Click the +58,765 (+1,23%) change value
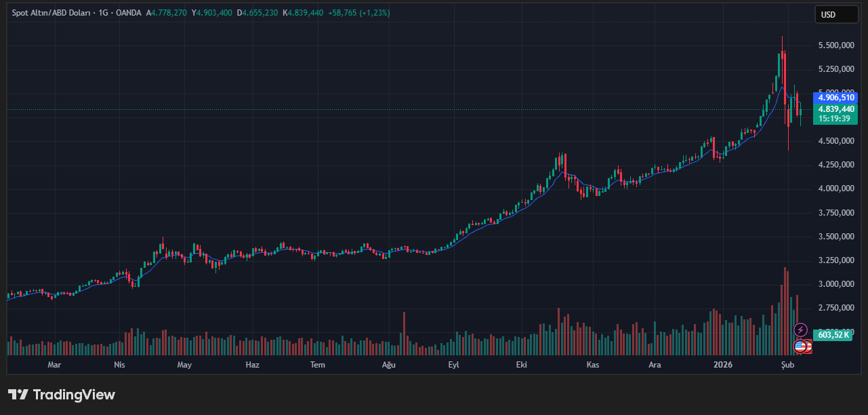The width and height of the screenshot is (868, 415). click(x=358, y=13)
